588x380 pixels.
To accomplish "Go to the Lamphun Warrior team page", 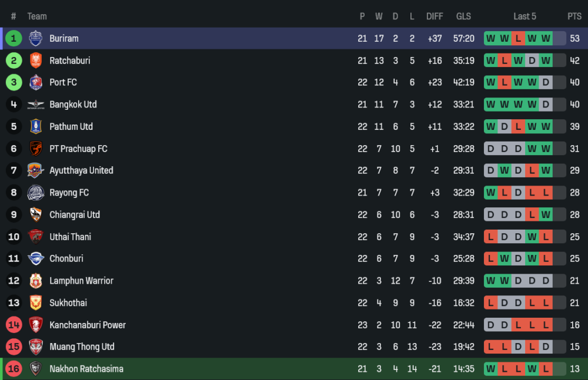I will click(x=81, y=281).
